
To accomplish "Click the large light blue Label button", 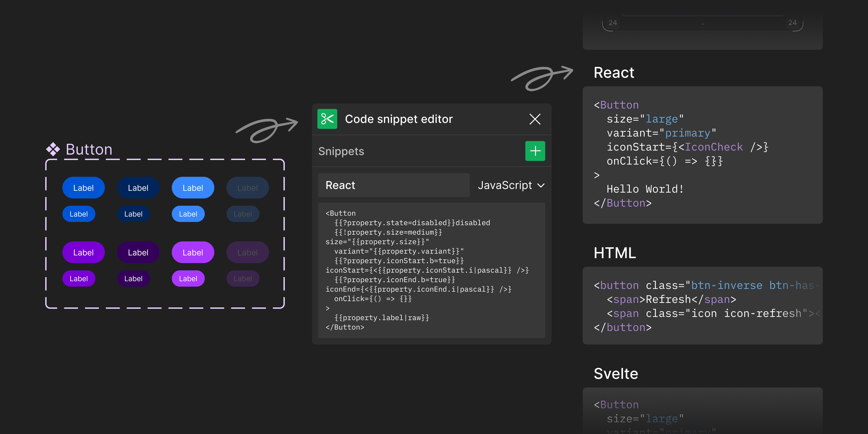I will (193, 188).
